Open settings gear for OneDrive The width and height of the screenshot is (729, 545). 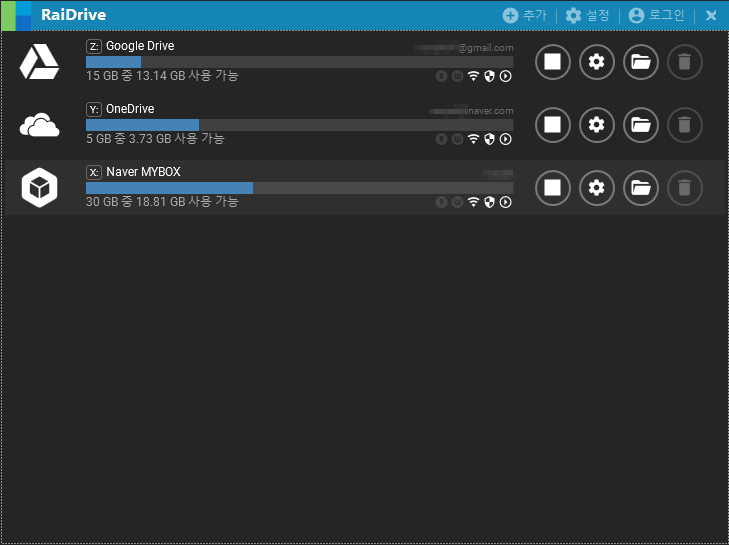click(596, 125)
